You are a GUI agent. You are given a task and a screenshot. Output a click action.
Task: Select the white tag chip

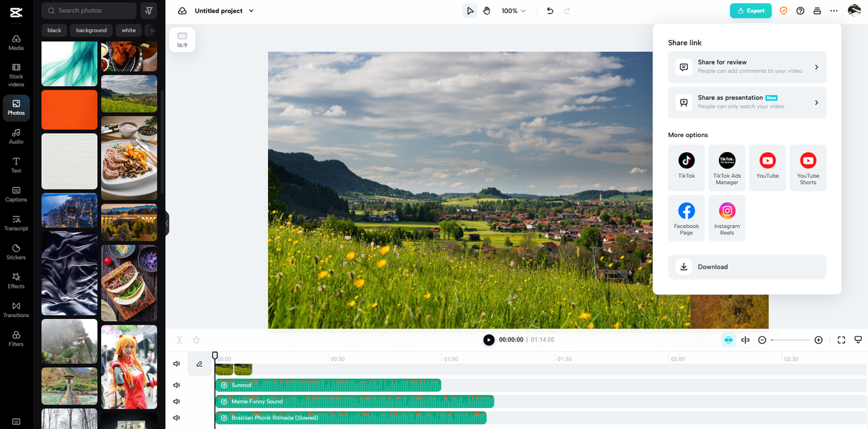[129, 30]
